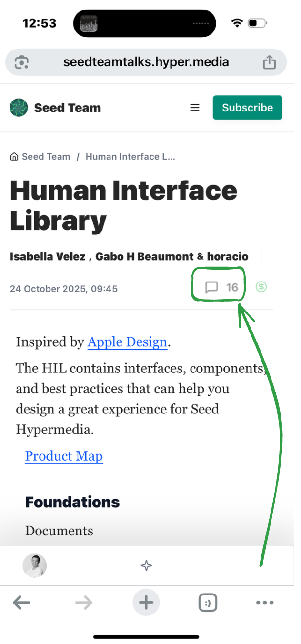Open the browser three-dot menu
The width and height of the screenshot is (301, 644).
point(265,603)
